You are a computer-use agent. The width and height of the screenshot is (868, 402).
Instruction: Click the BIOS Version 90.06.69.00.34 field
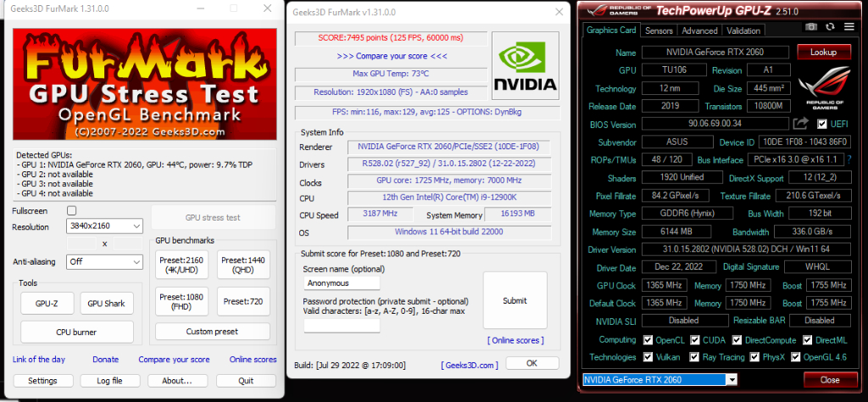pyautogui.click(x=715, y=124)
